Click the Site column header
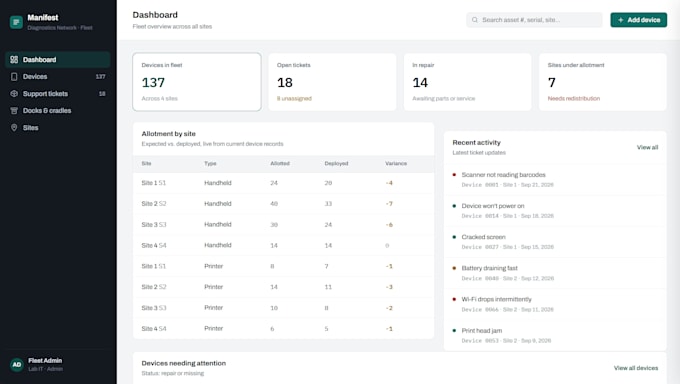The image size is (680, 384). coord(146,164)
